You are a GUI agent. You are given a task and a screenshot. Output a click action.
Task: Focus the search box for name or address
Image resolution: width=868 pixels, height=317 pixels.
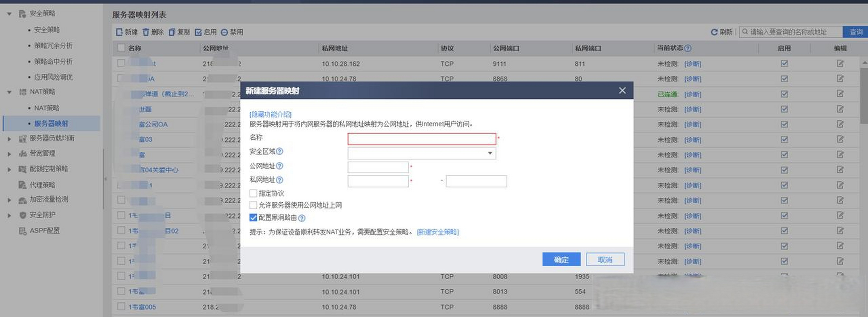(x=791, y=32)
